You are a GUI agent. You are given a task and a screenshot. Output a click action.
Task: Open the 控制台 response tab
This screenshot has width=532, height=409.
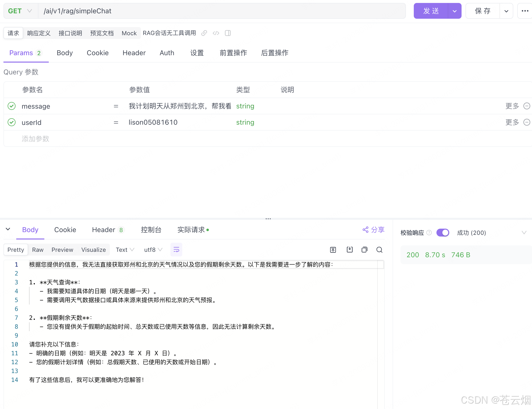pyautogui.click(x=151, y=230)
